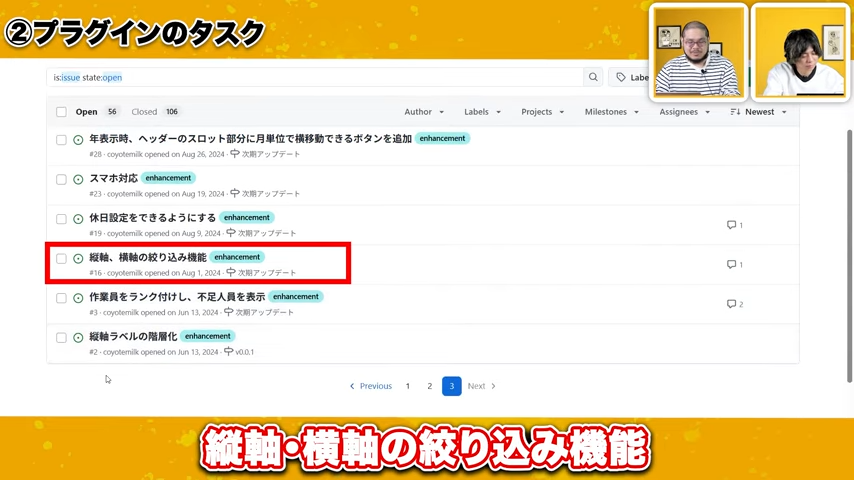Check the box for スマホ対応 issue
This screenshot has width=854, height=480.
[62, 179]
